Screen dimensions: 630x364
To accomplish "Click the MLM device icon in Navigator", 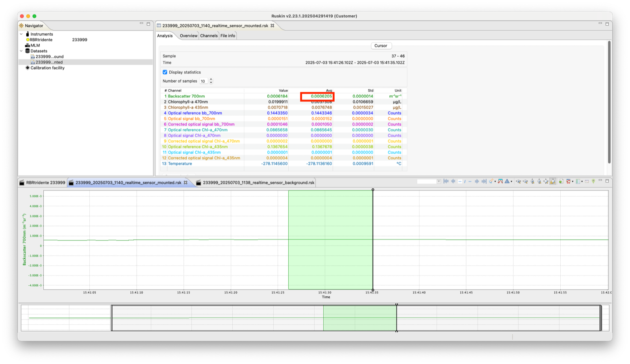I will tap(28, 45).
